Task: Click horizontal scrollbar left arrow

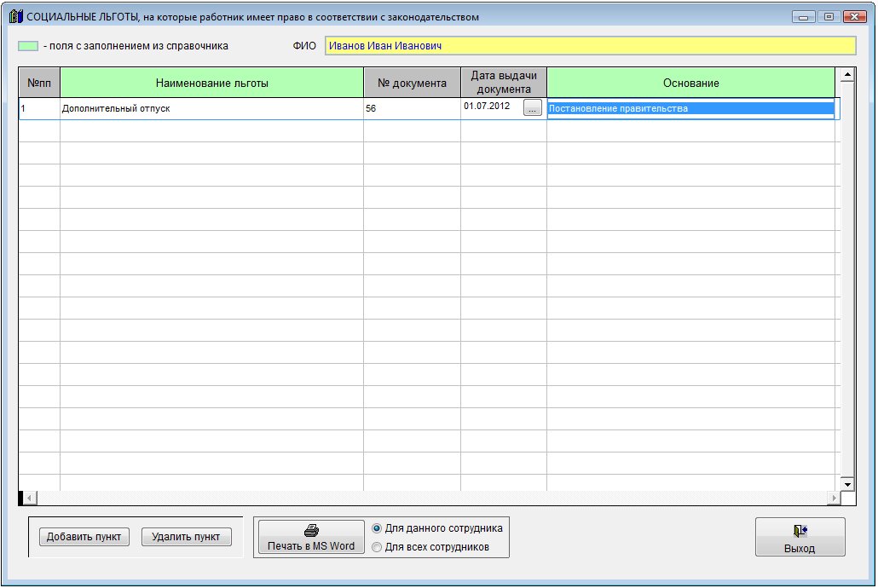Action: [x=29, y=498]
